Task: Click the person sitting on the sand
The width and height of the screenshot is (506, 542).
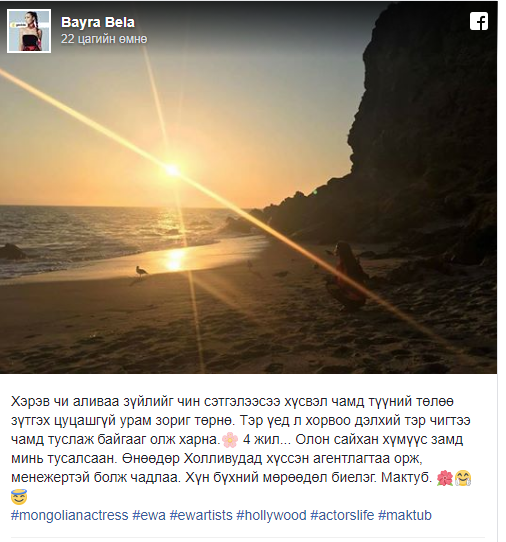Action: [x=347, y=275]
